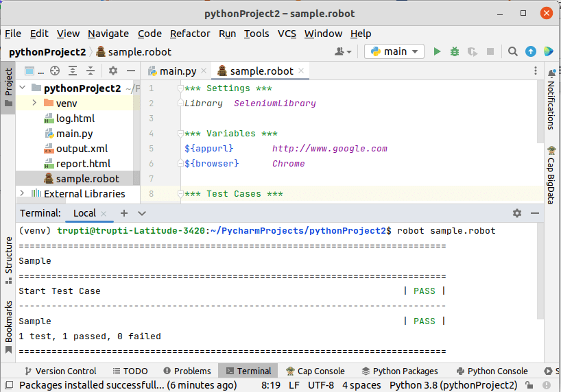Viewport: 561px width, 392px height.
Task: Open the Refactor menu
Action: coord(190,34)
